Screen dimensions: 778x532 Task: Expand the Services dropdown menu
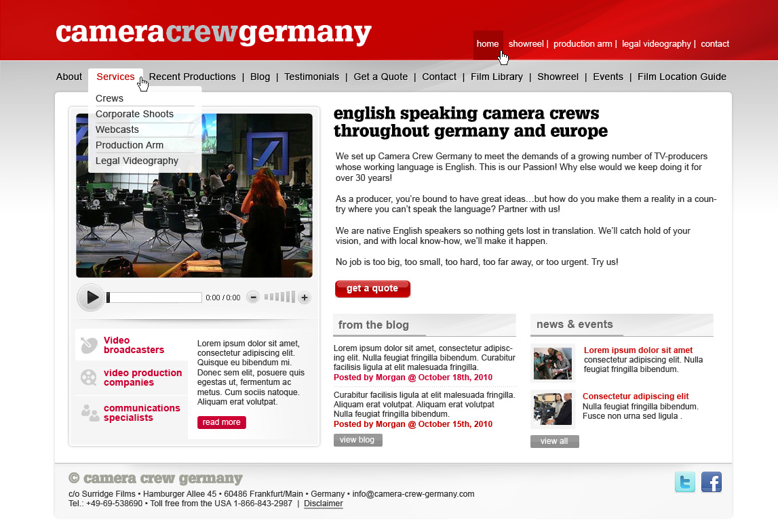[115, 77]
